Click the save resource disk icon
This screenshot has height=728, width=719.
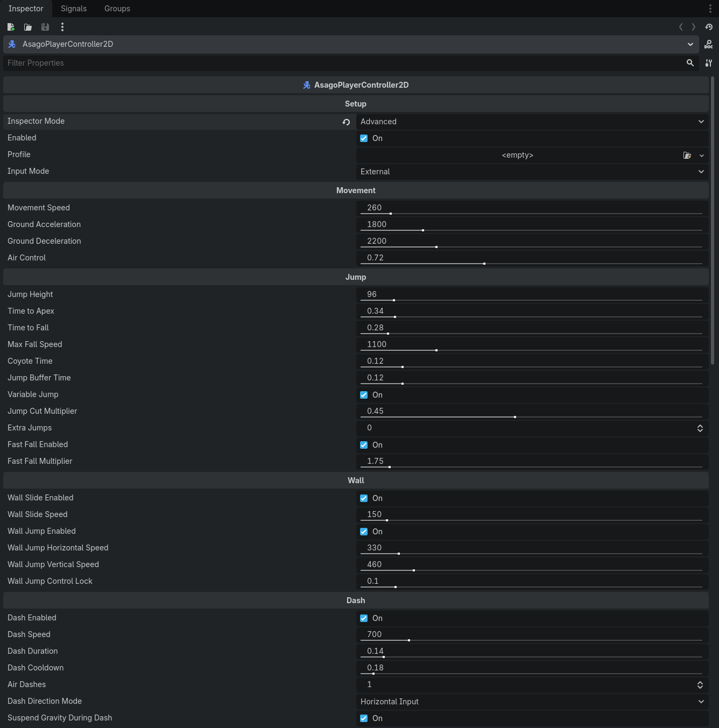[45, 27]
